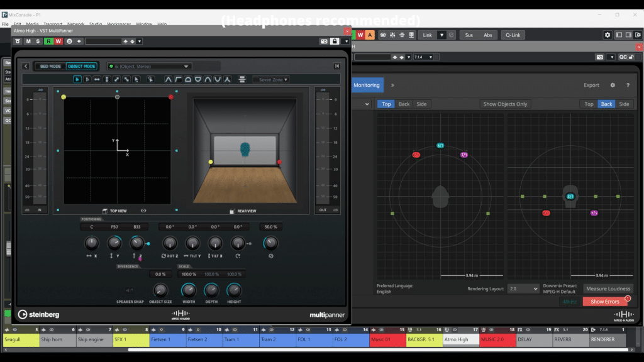644x362 pixels.
Task: Switch left view to Side tab
Action: (421, 104)
